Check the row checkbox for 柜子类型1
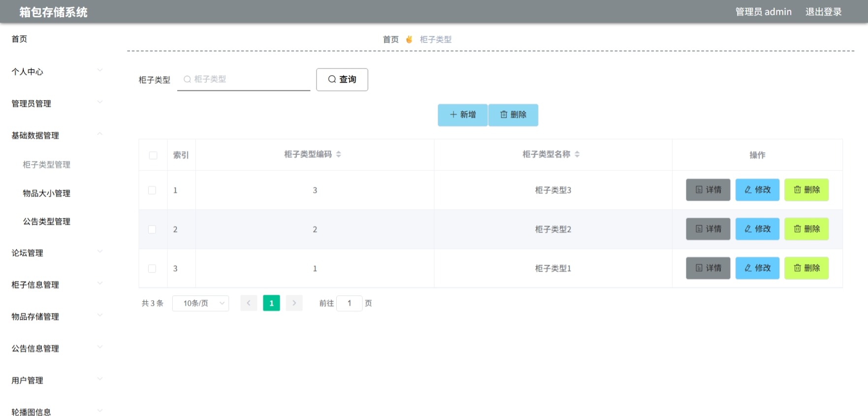Viewport: 868px width, 416px height. (152, 269)
